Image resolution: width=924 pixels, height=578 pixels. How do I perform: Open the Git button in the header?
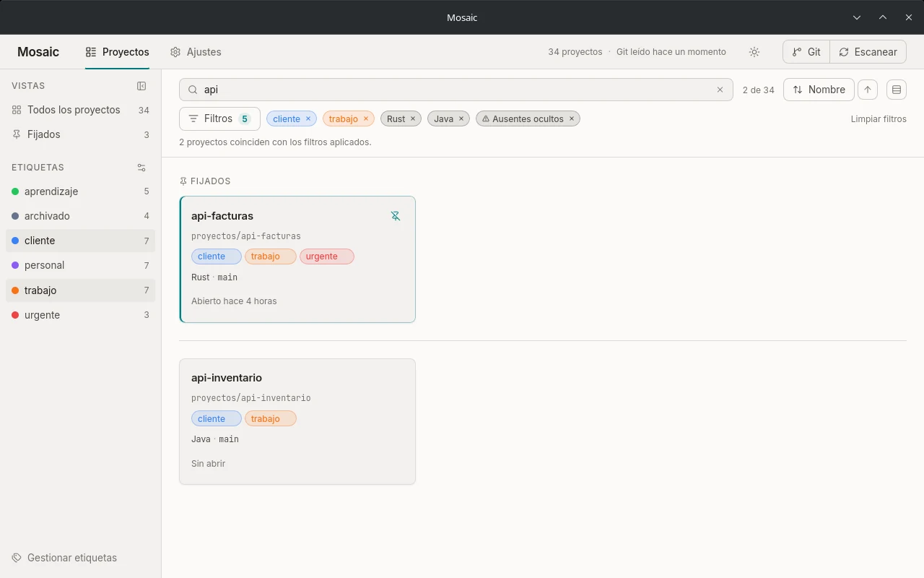point(806,52)
